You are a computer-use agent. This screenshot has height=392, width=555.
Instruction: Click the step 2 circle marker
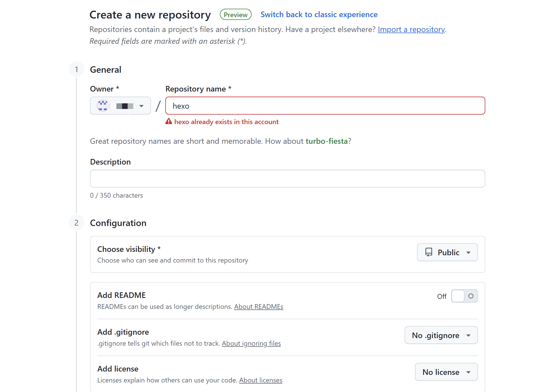coord(76,223)
